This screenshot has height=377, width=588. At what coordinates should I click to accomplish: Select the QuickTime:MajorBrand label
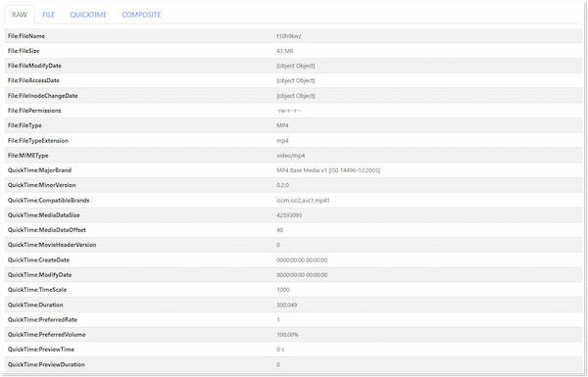(x=40, y=170)
